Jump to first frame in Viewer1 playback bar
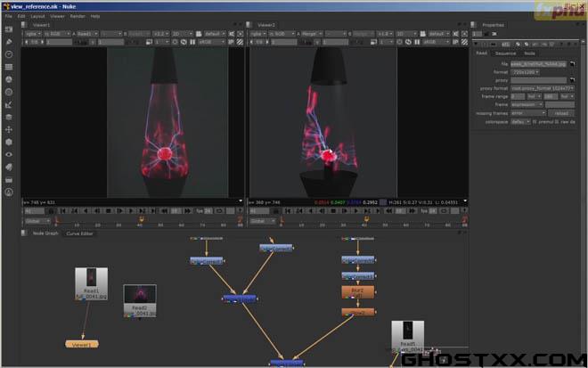Viewport: 588px width, 368px height. 63,211
